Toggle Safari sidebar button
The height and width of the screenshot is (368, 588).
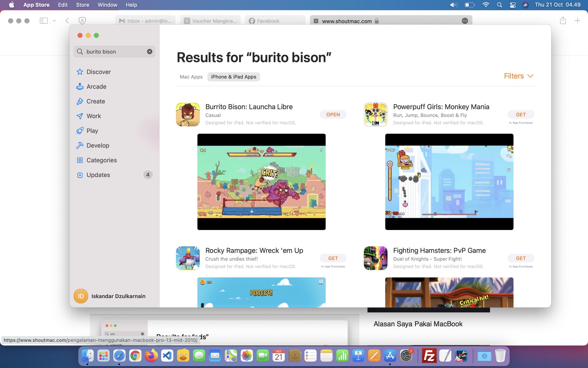tap(44, 21)
